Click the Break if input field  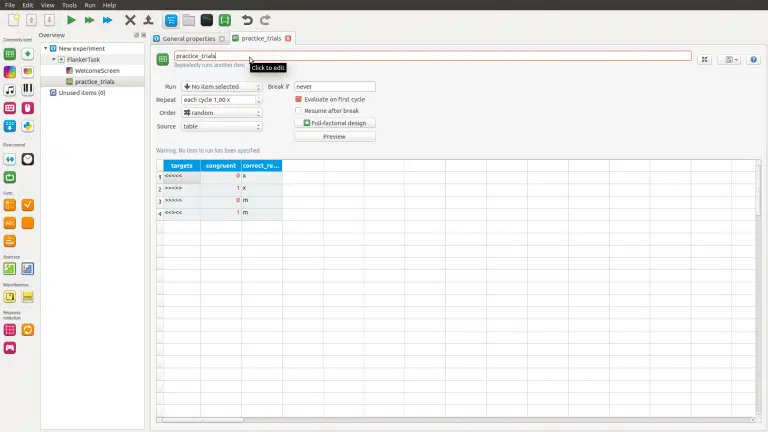click(x=335, y=86)
